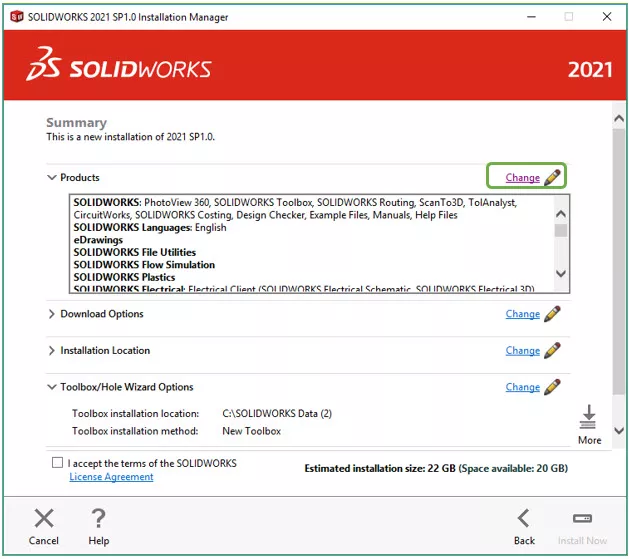This screenshot has height=559, width=629.
Task: Click the More download arrow icon
Action: pos(589,416)
